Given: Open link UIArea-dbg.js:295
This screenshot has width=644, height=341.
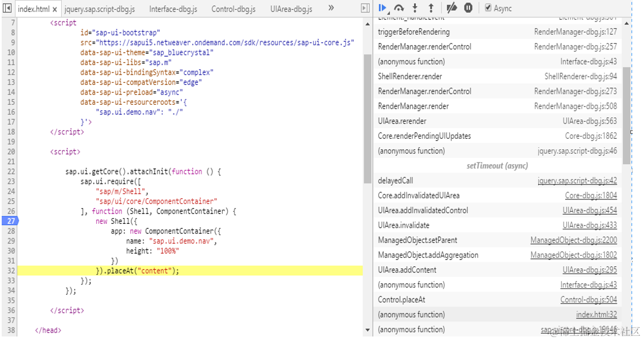Looking at the screenshot, I should pos(590,270).
